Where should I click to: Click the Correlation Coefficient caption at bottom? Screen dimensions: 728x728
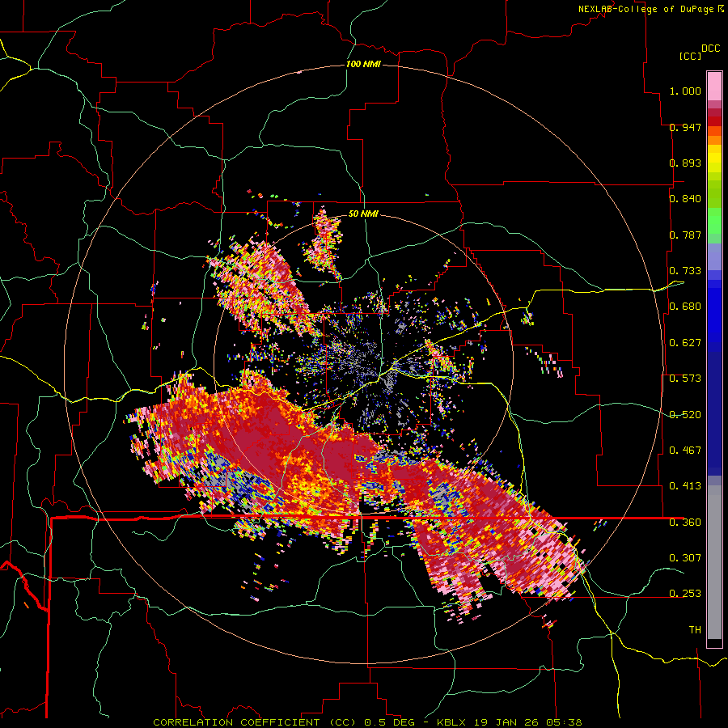[x=367, y=722]
